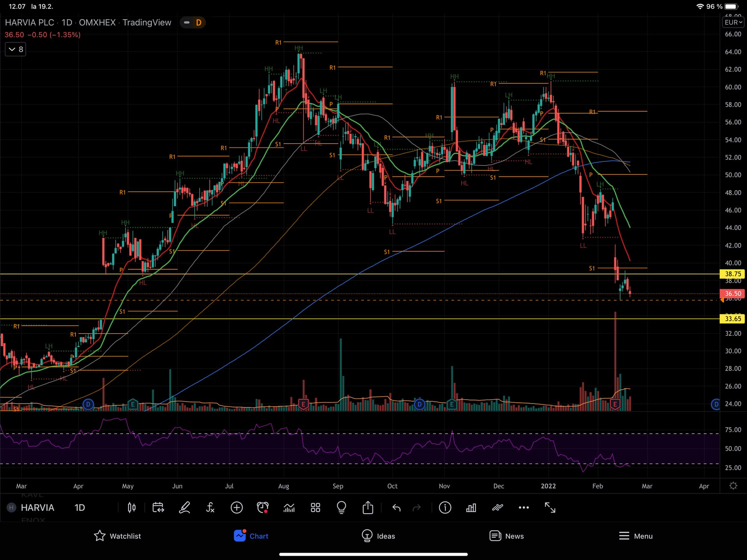The height and width of the screenshot is (560, 747).
Task: Open the bottom Menu button
Action: point(635,536)
